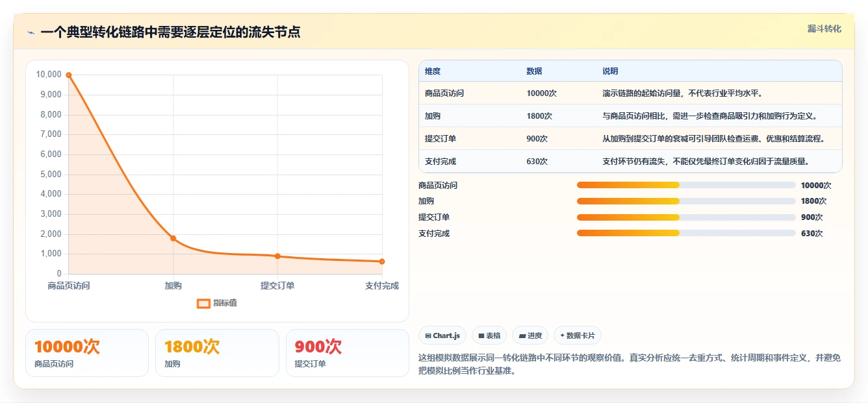Click the 数据 column header
Viewport: 868px width, 403px height.
point(534,71)
